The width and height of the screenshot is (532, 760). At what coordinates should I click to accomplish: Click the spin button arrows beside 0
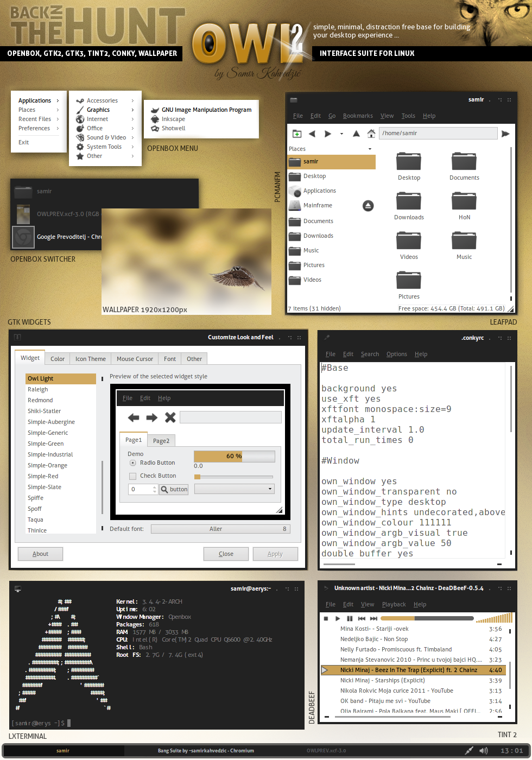coord(155,489)
